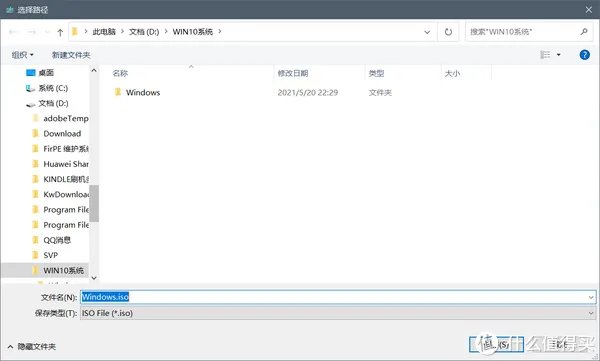Open the 组织 menu
This screenshot has height=361, width=600.
pos(23,55)
